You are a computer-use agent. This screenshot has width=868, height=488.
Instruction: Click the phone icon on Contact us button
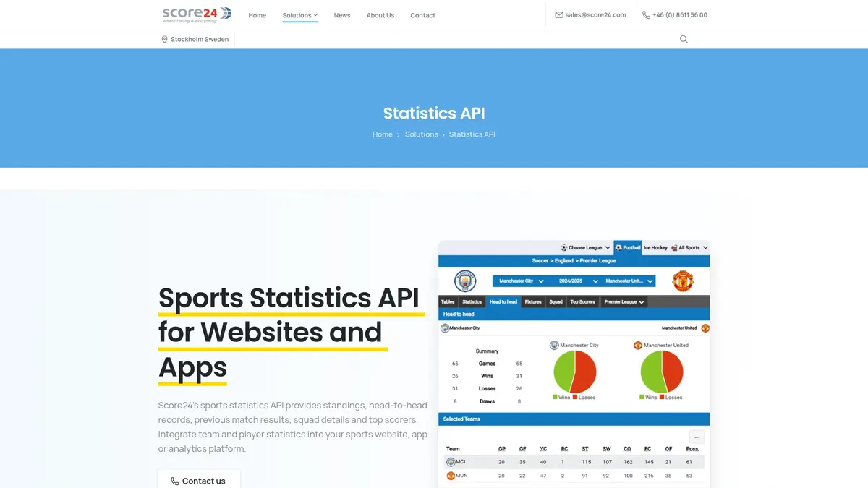175,481
